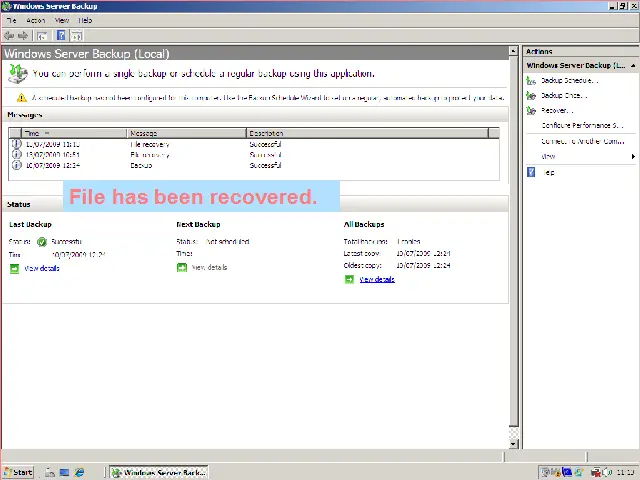This screenshot has width=640, height=480.
Task: Click the Description column header
Action: tap(367, 133)
